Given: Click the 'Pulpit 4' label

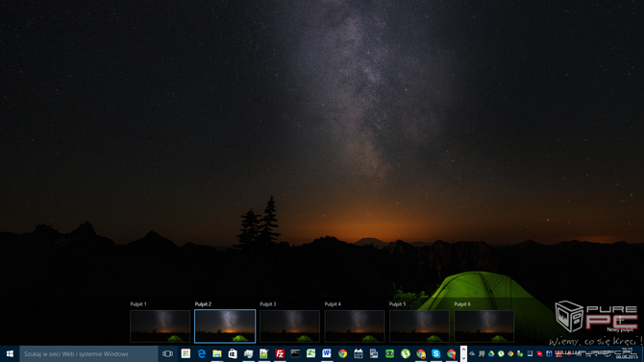Looking at the screenshot, I should coord(333,304).
